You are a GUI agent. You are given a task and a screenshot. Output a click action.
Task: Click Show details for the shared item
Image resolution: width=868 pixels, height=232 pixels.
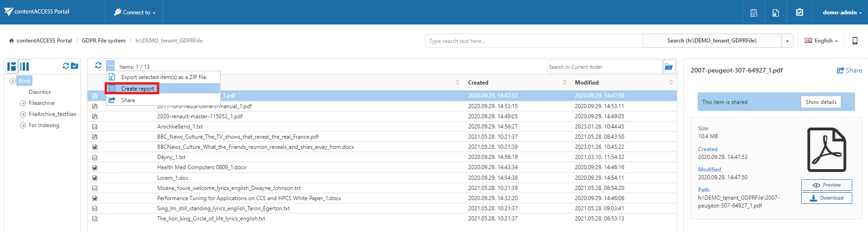(821, 102)
